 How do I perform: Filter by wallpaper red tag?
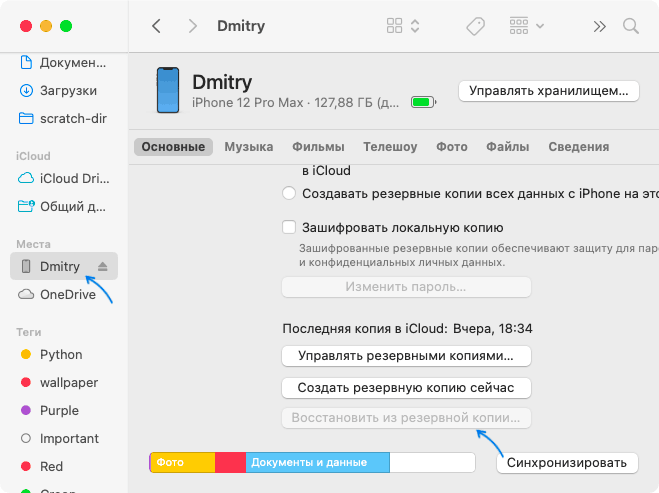pyautogui.click(x=59, y=382)
